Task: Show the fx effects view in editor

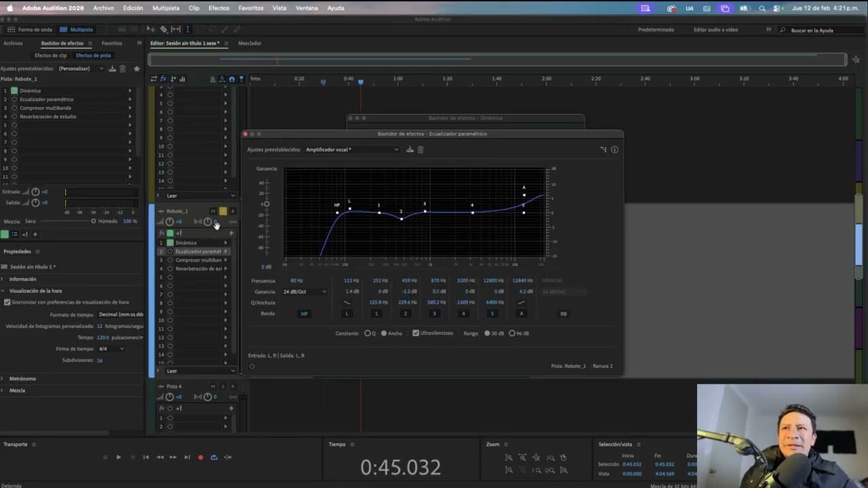Action: [163, 79]
